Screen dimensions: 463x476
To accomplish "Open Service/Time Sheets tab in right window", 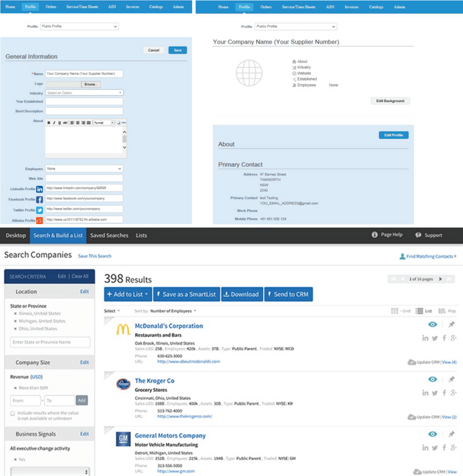I will (298, 7).
